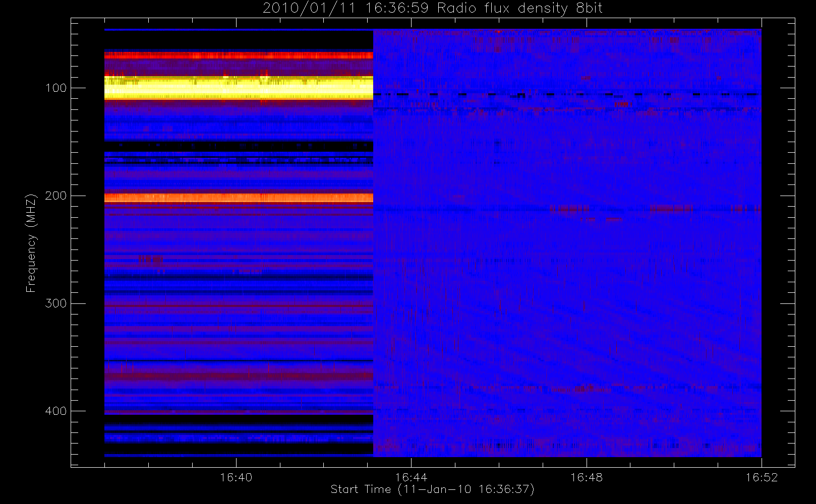Click the orange band near 200 MHz
Image resolution: width=816 pixels, height=504 pixels.
(x=239, y=198)
